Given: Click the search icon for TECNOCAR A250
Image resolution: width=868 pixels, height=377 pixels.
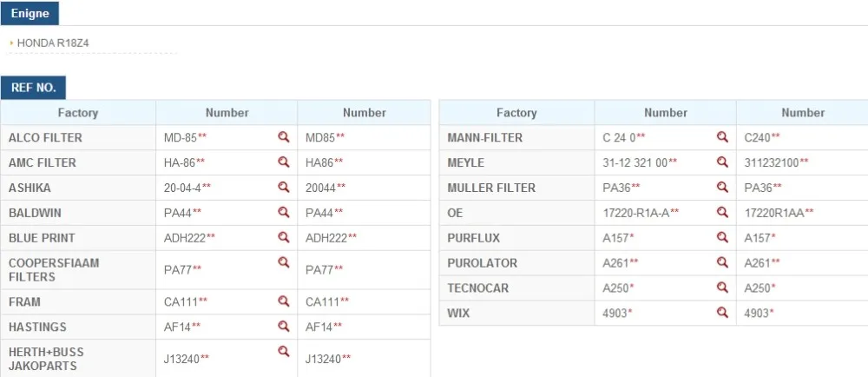Looking at the screenshot, I should tap(722, 287).
